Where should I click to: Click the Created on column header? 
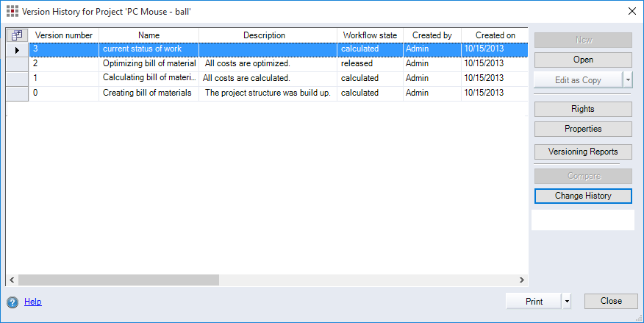(495, 35)
